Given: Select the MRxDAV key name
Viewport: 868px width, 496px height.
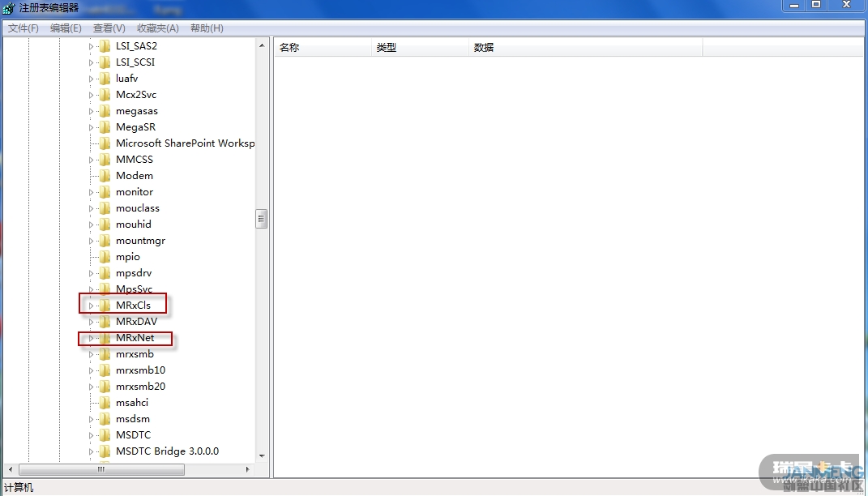Looking at the screenshot, I should (x=136, y=322).
